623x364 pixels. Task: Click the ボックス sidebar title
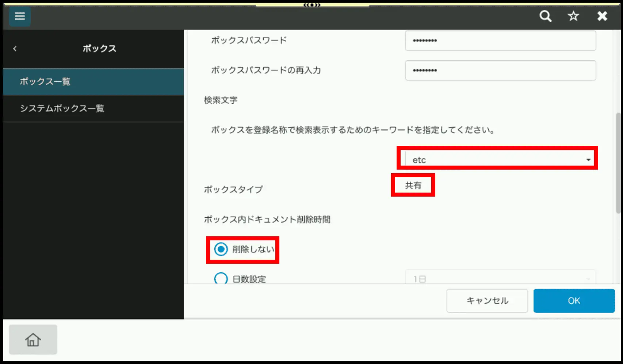[99, 49]
